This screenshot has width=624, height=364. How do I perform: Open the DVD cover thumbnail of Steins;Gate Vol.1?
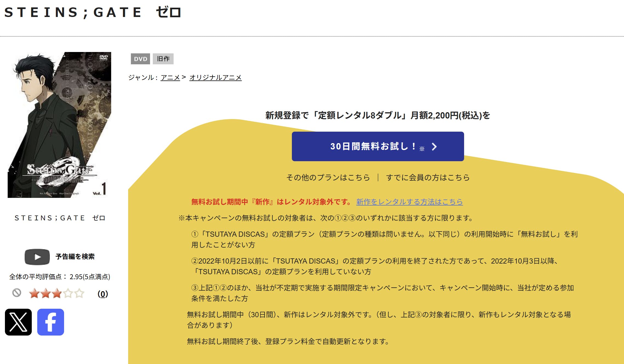pyautogui.click(x=59, y=125)
